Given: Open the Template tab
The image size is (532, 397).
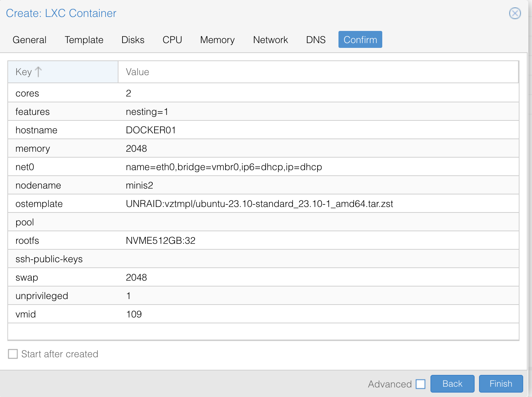Looking at the screenshot, I should [84, 39].
